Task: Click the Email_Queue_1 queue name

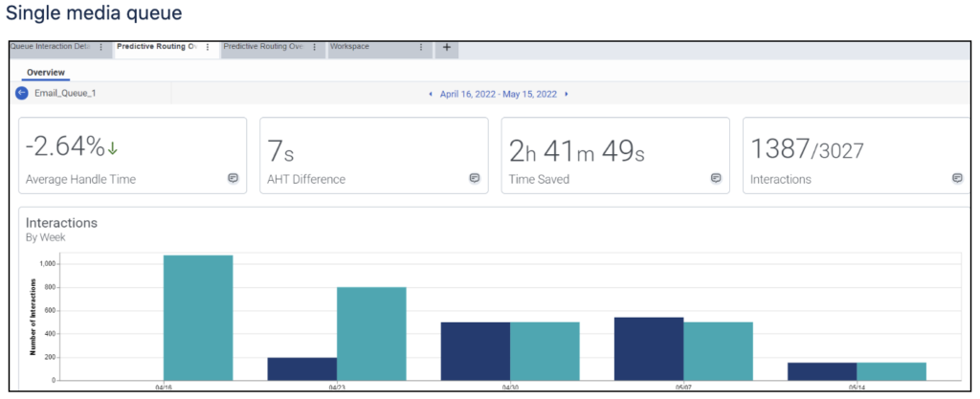Action: click(65, 94)
